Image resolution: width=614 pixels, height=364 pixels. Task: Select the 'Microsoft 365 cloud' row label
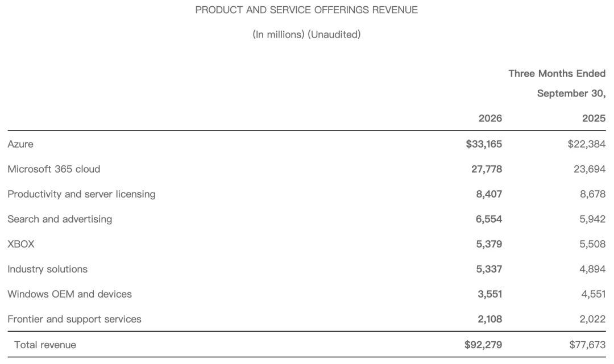click(x=54, y=169)
